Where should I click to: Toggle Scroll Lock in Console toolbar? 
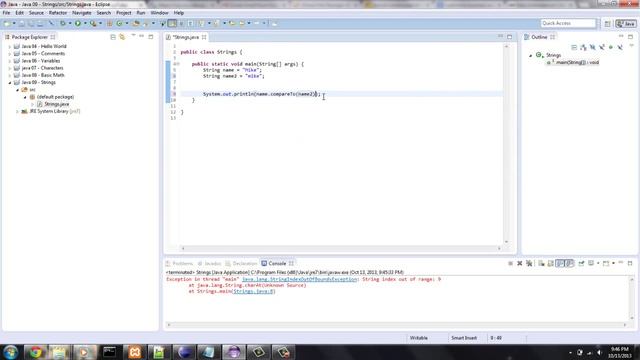point(551,263)
